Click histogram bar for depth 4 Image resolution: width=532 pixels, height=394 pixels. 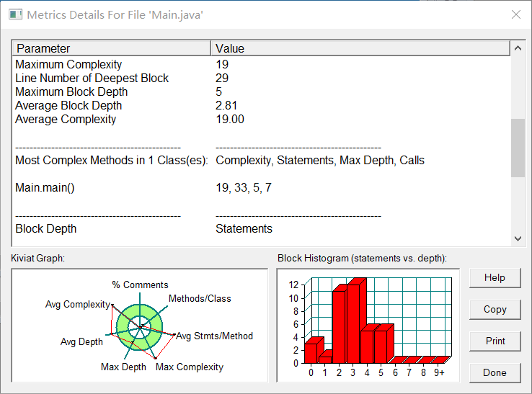point(367,346)
